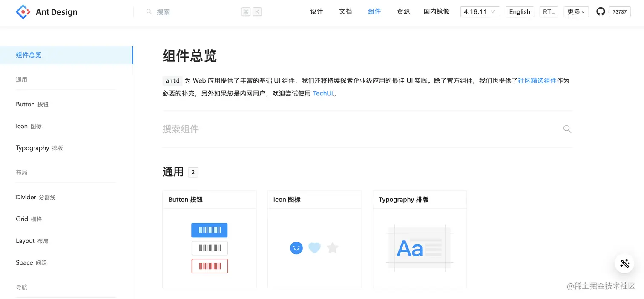
Task: Open the Icon 图标 card title
Action: [287, 199]
